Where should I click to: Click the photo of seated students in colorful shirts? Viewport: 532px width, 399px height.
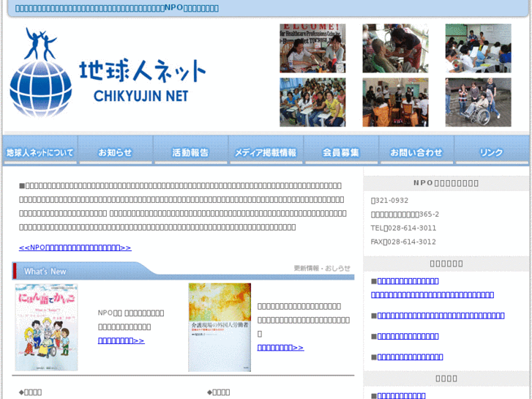pyautogui.click(x=312, y=102)
